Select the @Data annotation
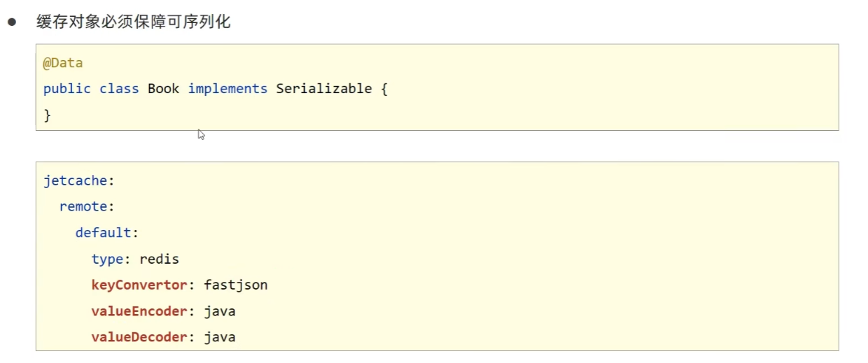868x363 pixels. click(63, 63)
